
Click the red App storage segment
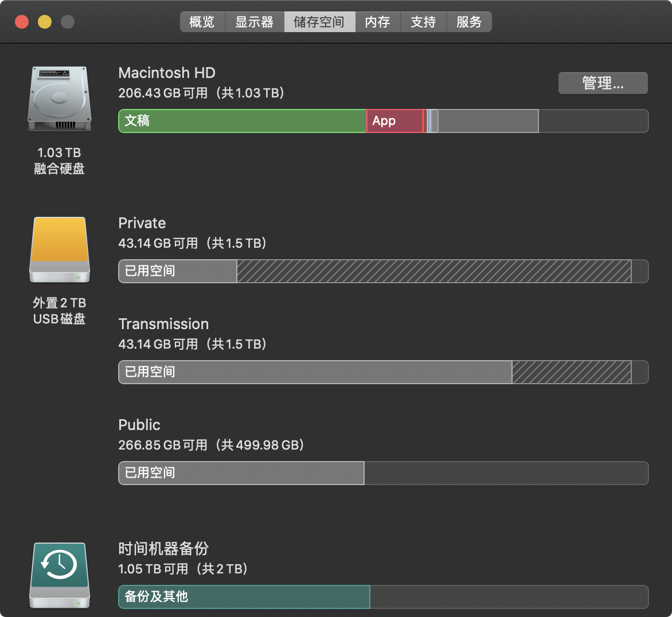click(x=394, y=121)
